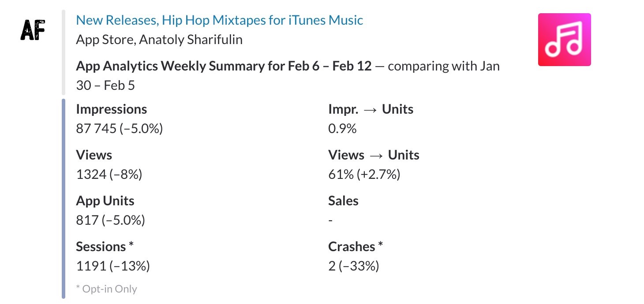Click the App Store, Anatoly Sharifulin author line
This screenshot has width=644, height=304.
(x=159, y=40)
